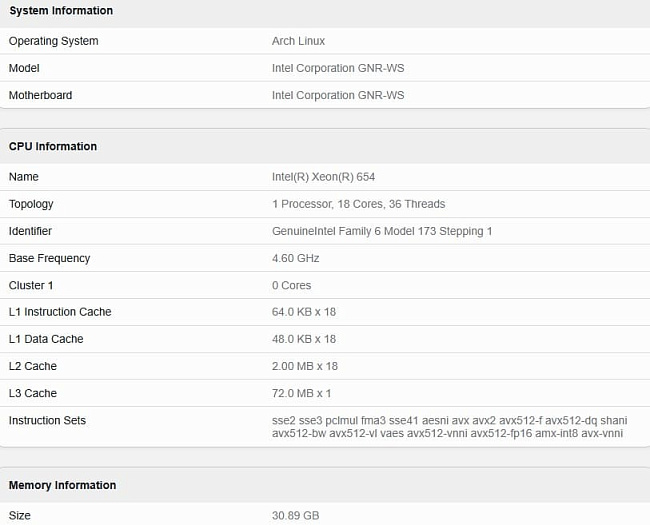The width and height of the screenshot is (650, 525).
Task: Select the Operating System label
Action: 53,41
